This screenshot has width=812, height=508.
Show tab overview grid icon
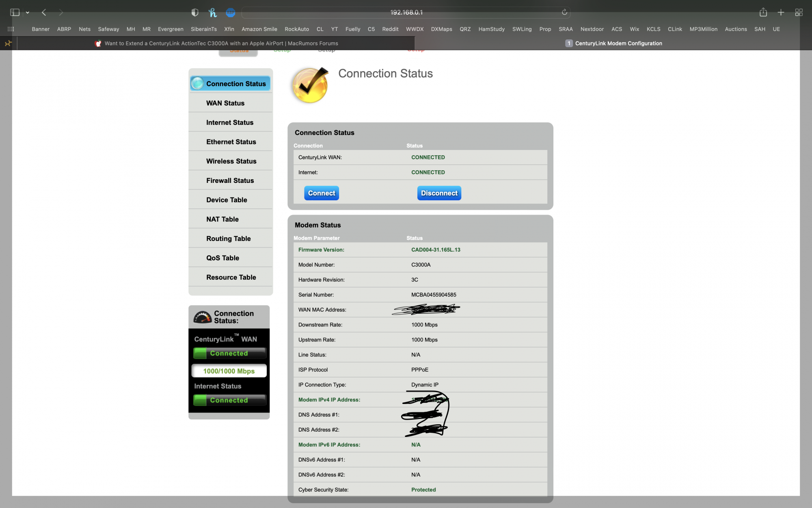click(799, 13)
